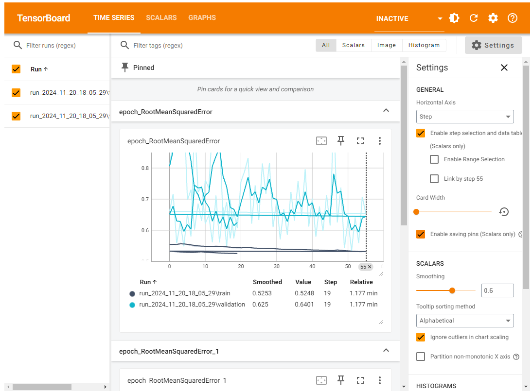This screenshot has width=532, height=392.
Task: Click the Smoothing value field showing 0.6
Action: click(497, 290)
